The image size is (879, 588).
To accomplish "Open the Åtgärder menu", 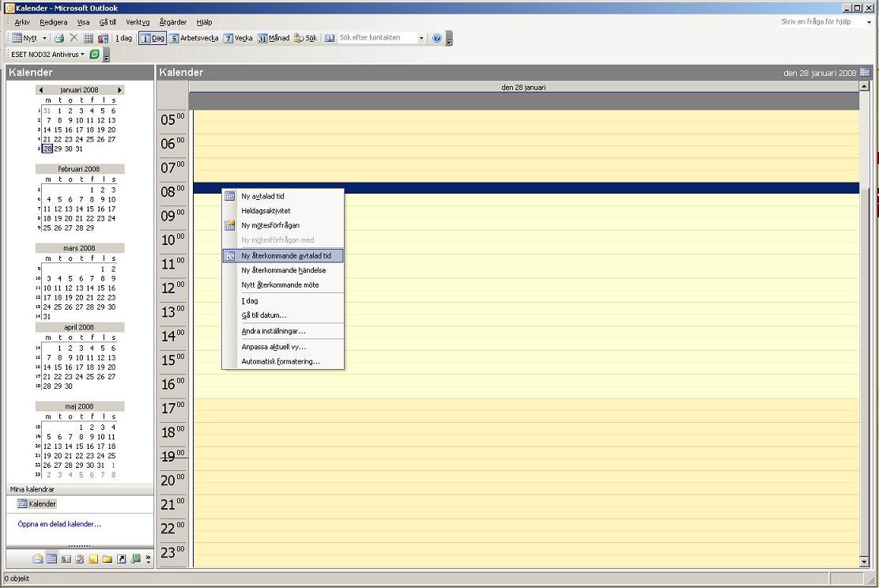I will click(x=172, y=22).
